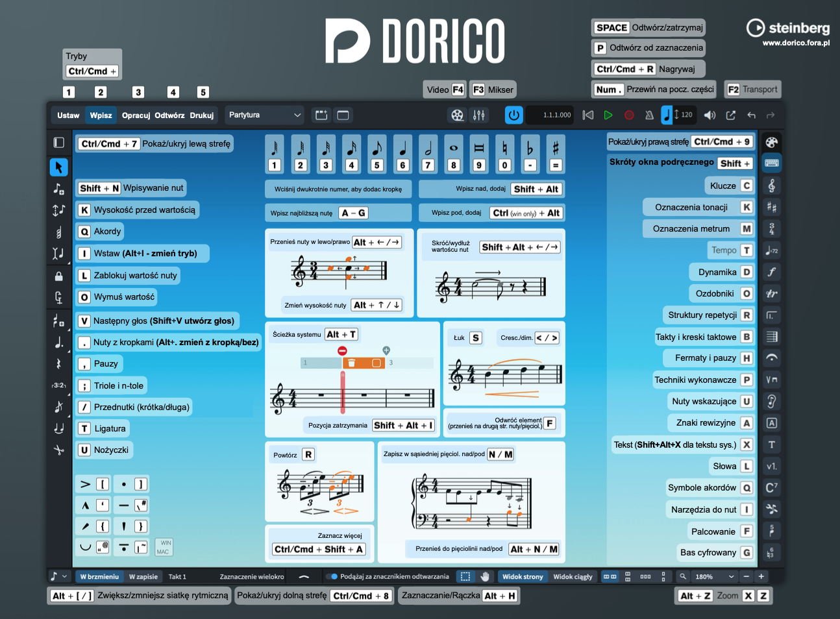Viewport: 840px width, 619px height.
Task: Activate the note input tool in left toolbox
Action: coord(58,189)
